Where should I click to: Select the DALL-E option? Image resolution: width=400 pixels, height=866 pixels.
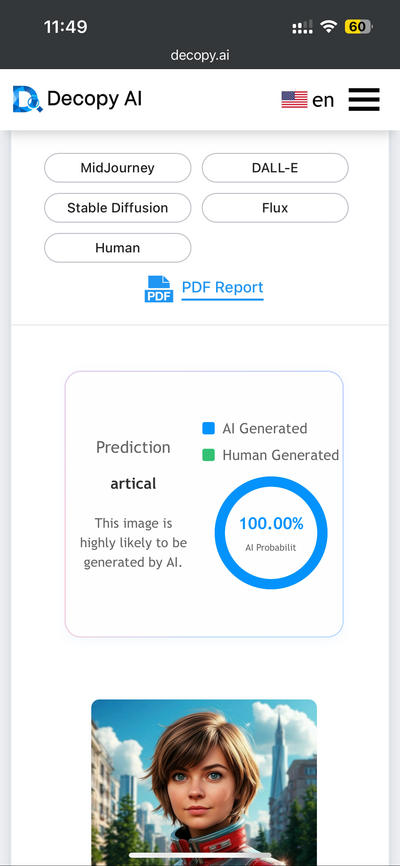point(275,168)
